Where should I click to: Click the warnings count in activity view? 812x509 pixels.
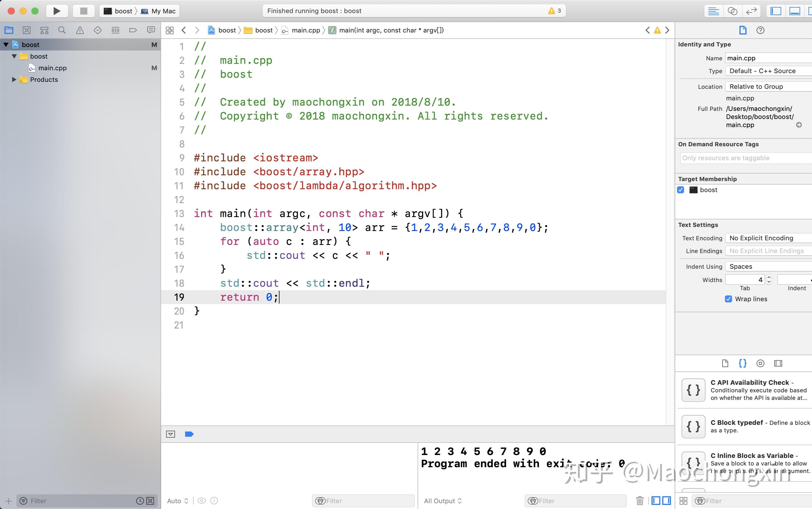pyautogui.click(x=556, y=10)
